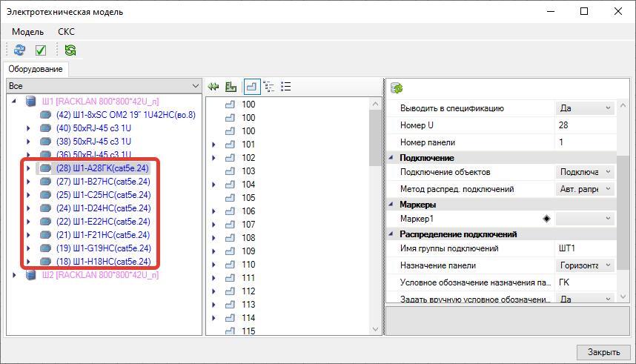Viewport: 636px width, 364px height.
Task: Open the Модель menu
Action: click(x=27, y=32)
